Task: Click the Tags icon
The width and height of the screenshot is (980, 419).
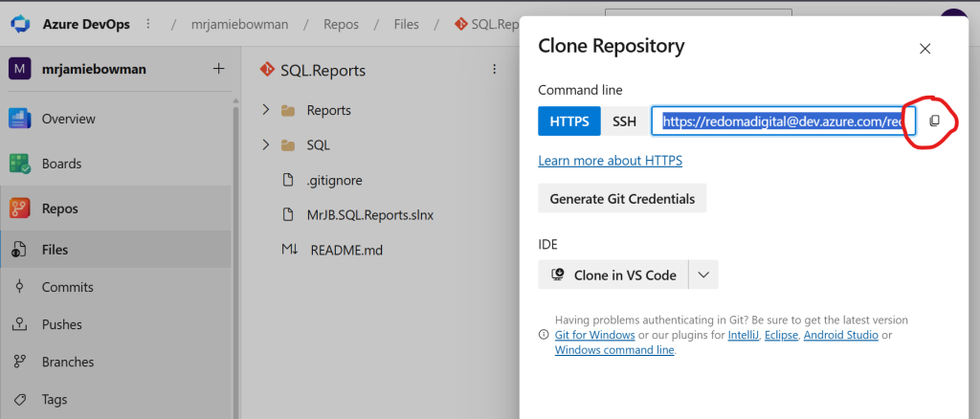Action: pos(19,400)
